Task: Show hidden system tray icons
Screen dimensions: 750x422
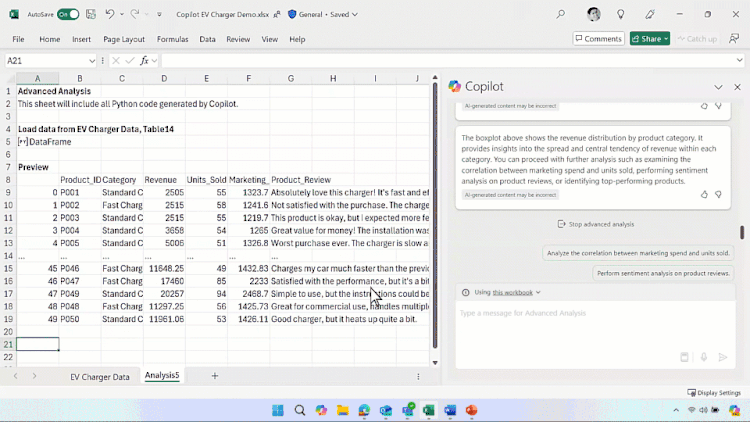Action: click(676, 410)
